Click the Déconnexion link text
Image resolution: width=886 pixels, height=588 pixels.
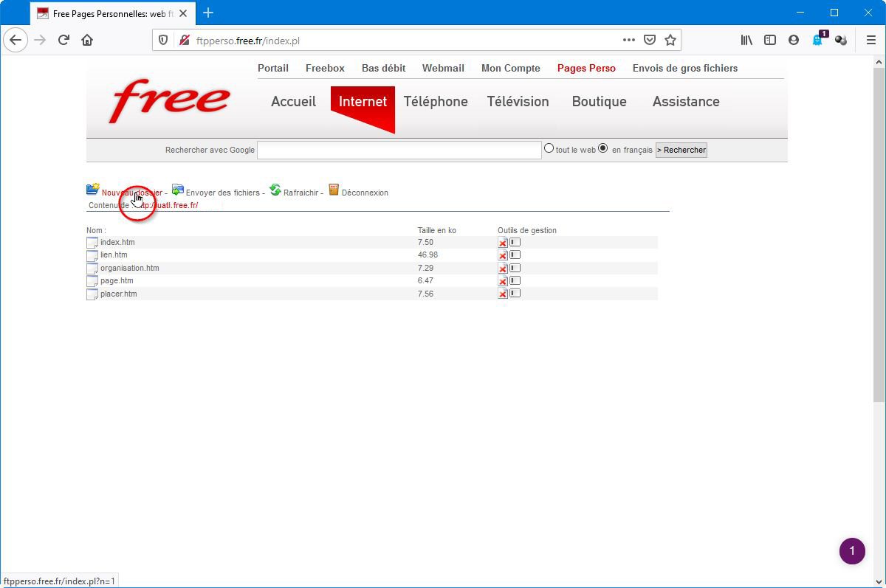pyautogui.click(x=365, y=193)
